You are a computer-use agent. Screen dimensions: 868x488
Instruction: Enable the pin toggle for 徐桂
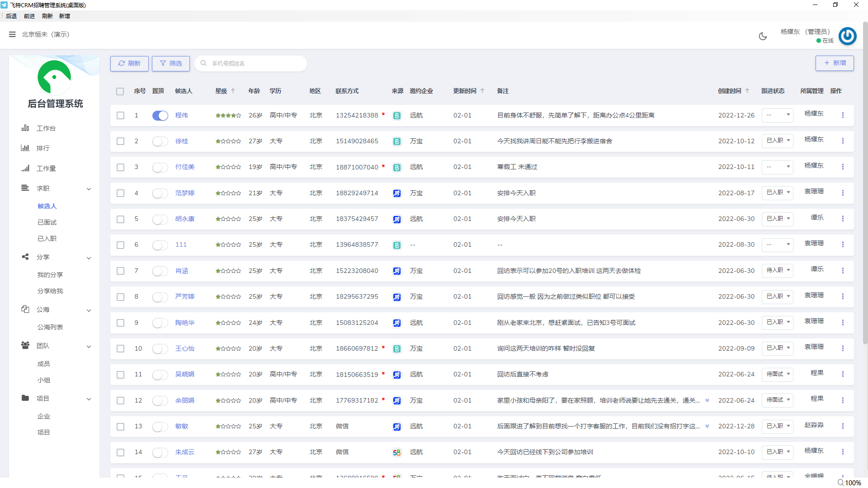pos(160,141)
